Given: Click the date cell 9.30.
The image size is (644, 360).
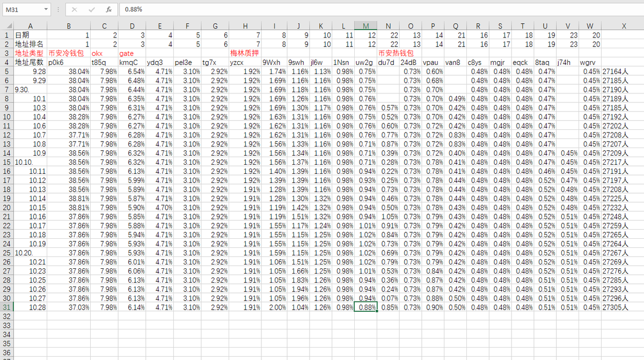Looking at the screenshot, I should tap(30, 90).
